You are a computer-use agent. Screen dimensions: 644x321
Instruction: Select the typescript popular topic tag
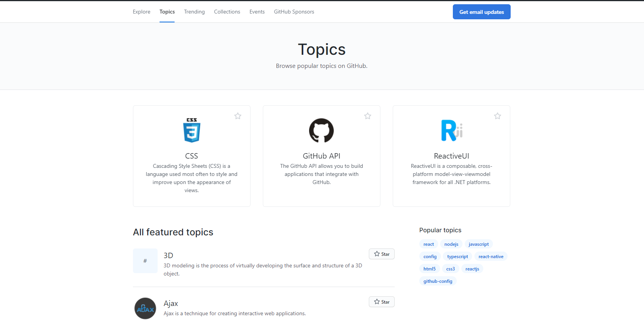[x=457, y=257]
